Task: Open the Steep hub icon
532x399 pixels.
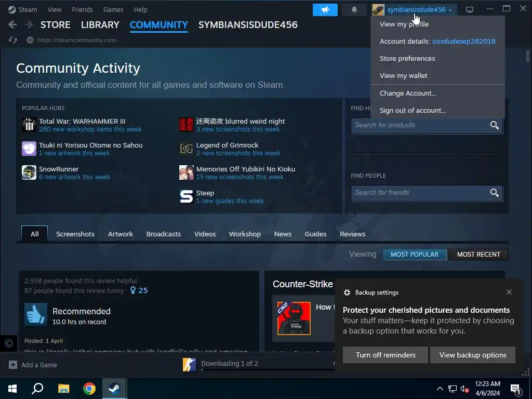Action: pyautogui.click(x=187, y=196)
